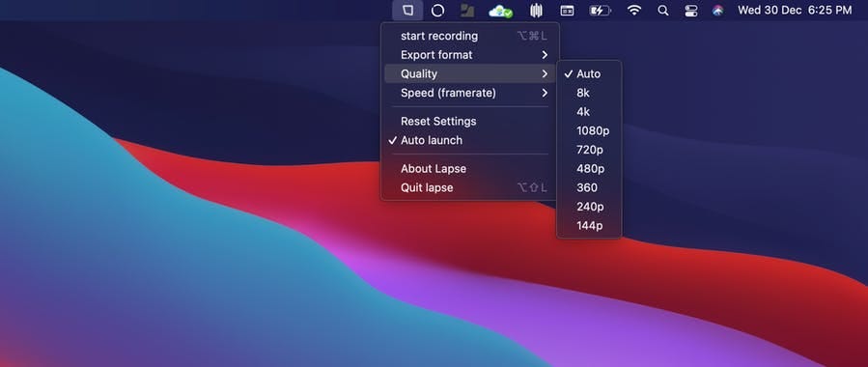Click the dimmed stacked-squares menu bar icon

pyautogui.click(x=467, y=11)
